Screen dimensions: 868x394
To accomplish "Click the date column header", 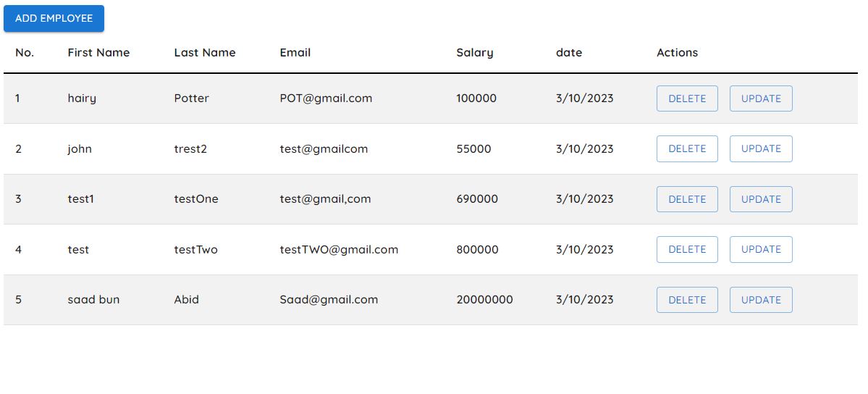I will tap(569, 52).
